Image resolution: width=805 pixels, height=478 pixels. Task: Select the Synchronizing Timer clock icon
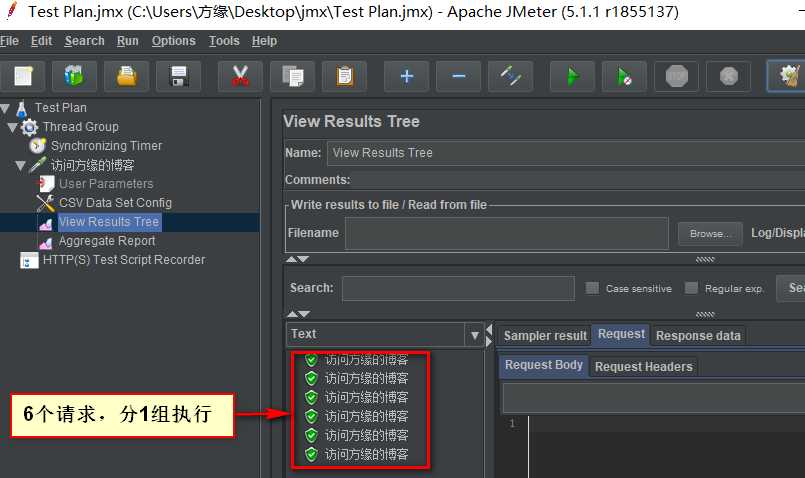pos(37,146)
